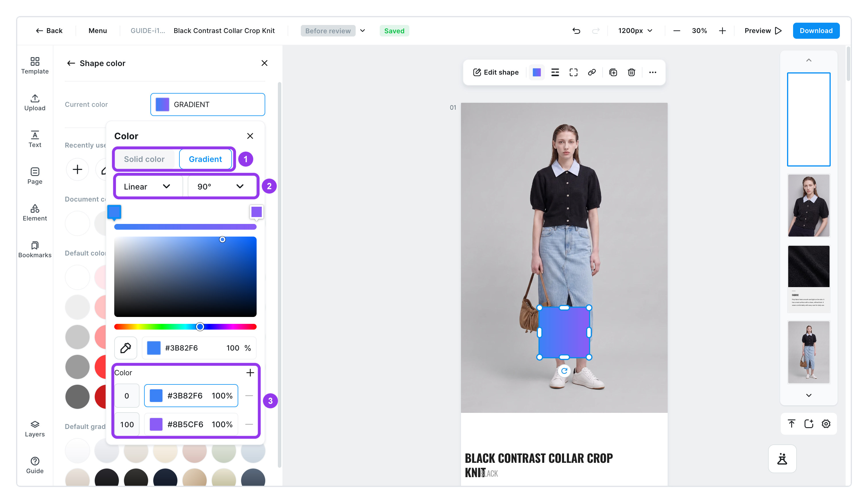Open the Page panel icon

pos(35,176)
